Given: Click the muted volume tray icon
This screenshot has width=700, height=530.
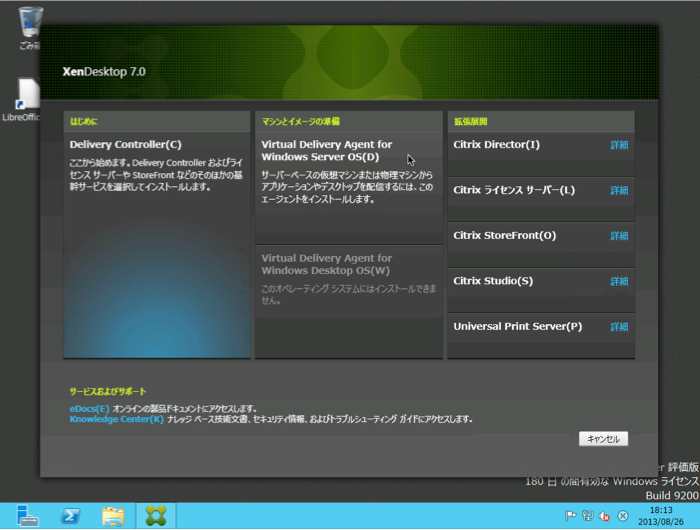Looking at the screenshot, I should [x=605, y=516].
